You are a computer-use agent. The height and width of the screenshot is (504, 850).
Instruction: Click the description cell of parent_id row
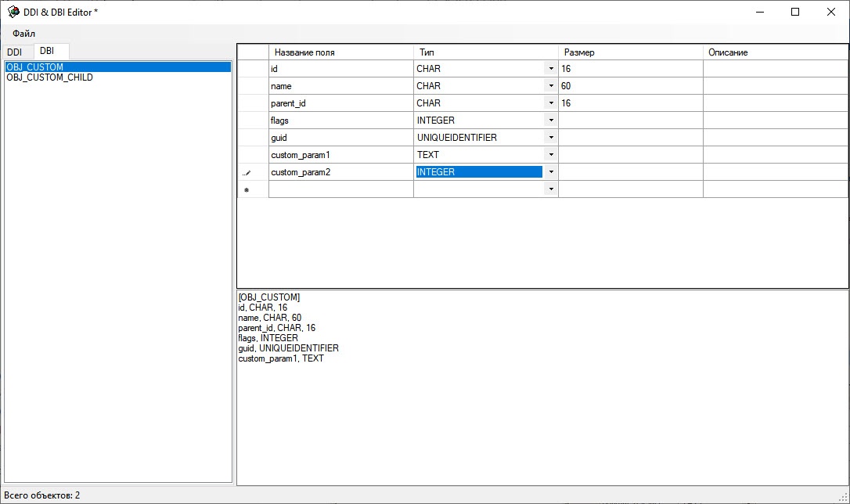pos(775,103)
